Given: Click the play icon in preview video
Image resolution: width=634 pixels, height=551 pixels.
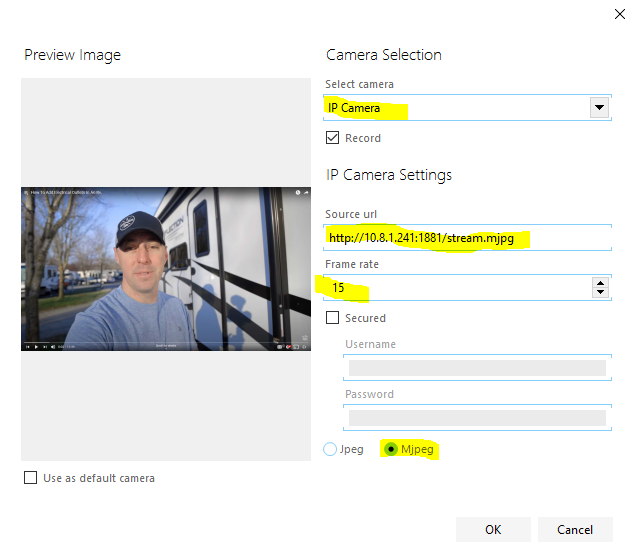Looking at the screenshot, I should point(36,347).
